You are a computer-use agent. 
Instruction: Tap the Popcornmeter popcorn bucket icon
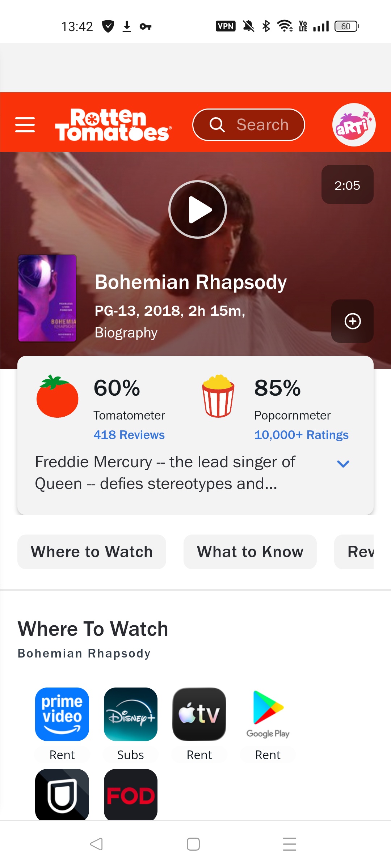[218, 396]
